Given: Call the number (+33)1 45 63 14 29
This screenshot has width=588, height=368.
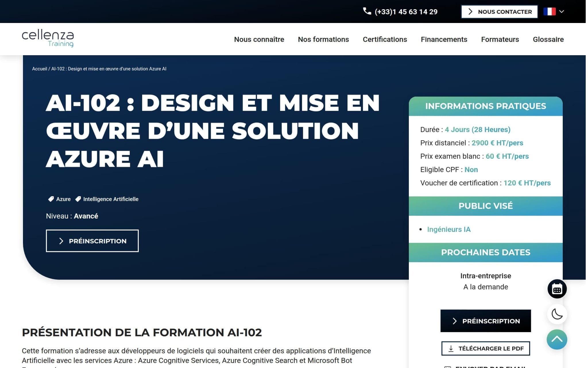Looking at the screenshot, I should (x=406, y=12).
